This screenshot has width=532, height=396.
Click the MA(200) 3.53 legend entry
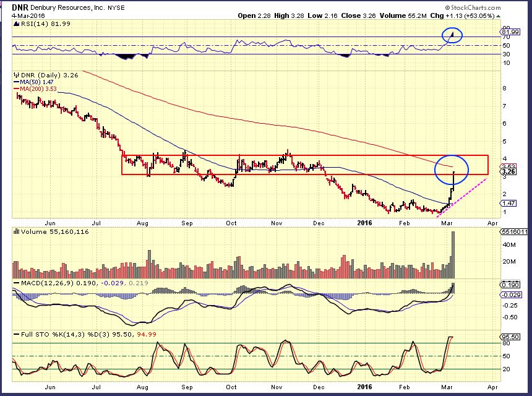pyautogui.click(x=38, y=89)
